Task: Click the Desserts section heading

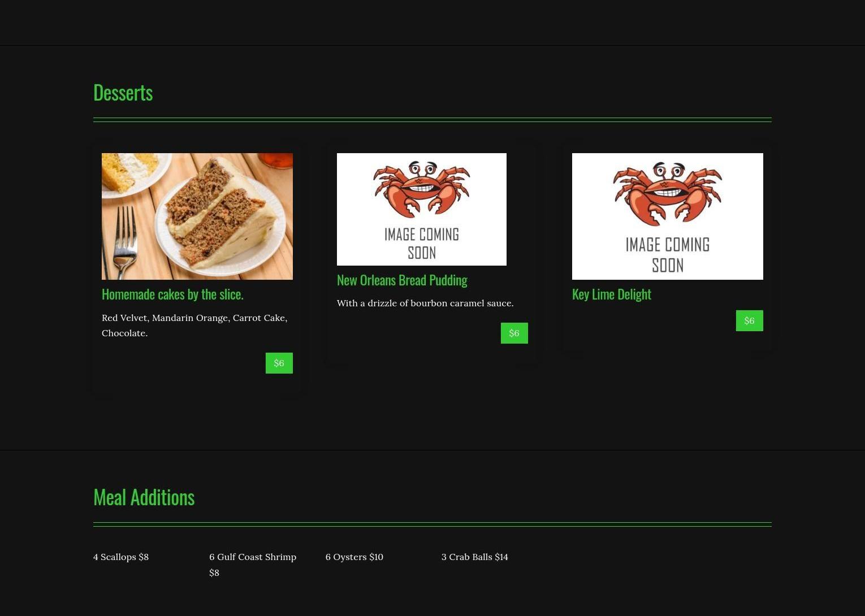Action: pos(123,93)
